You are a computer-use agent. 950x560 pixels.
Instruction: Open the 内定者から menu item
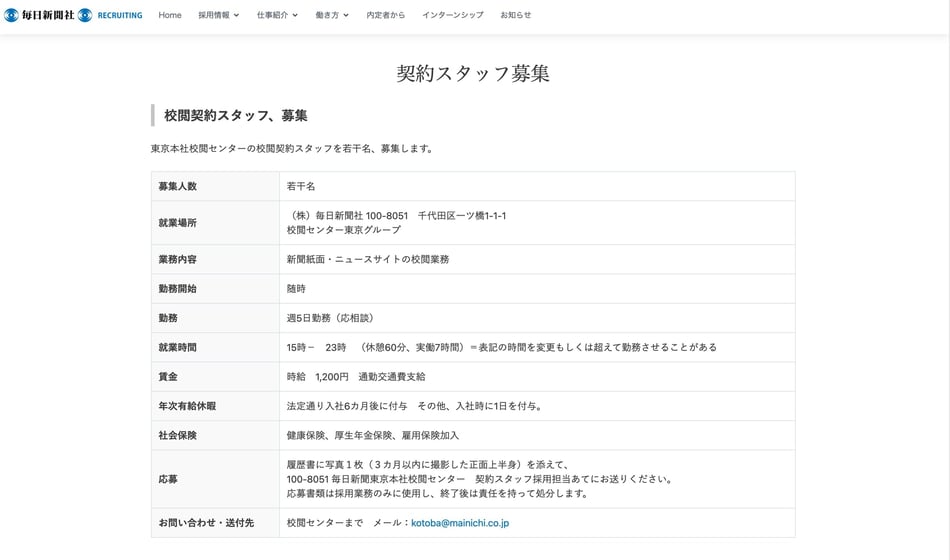(x=385, y=15)
